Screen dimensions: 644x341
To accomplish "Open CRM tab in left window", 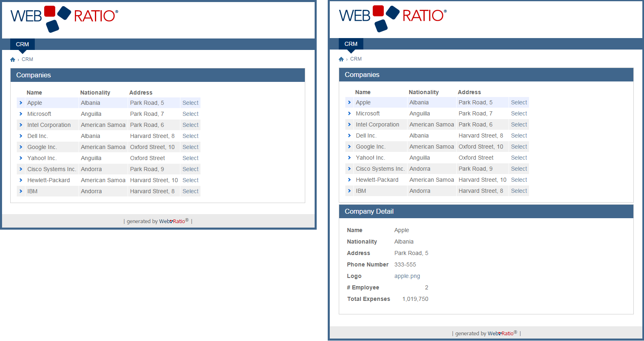I will tap(23, 44).
